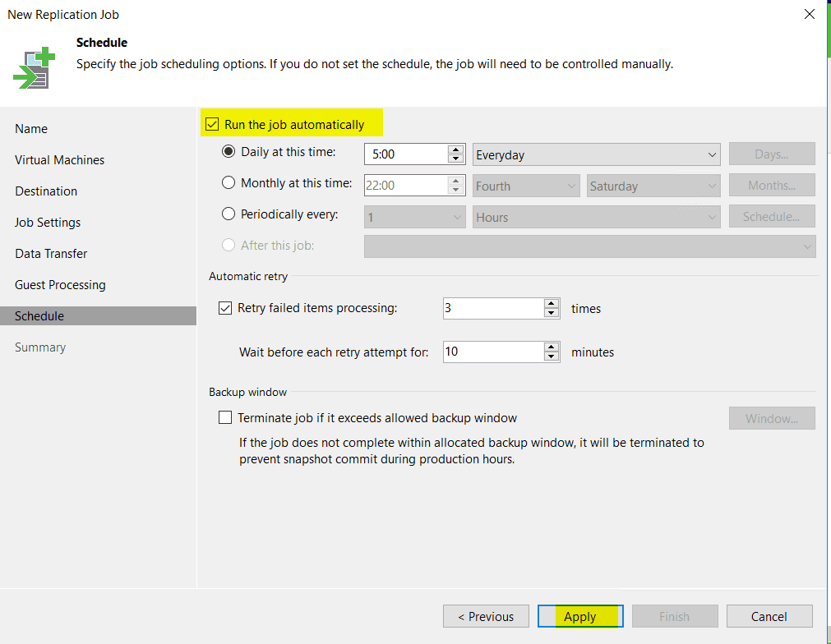Open the Data Transfer step

(50, 253)
